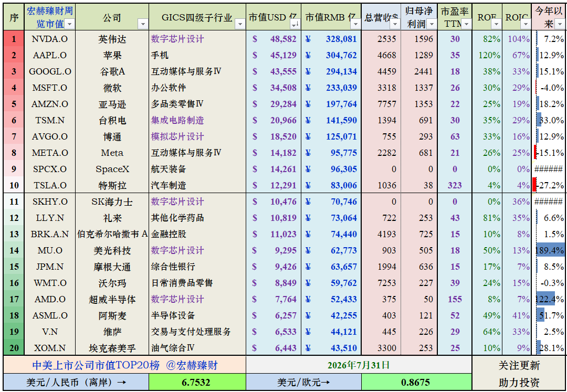Select exchange rate value 6.7532
This screenshot has height=392, width=567.
(197, 382)
